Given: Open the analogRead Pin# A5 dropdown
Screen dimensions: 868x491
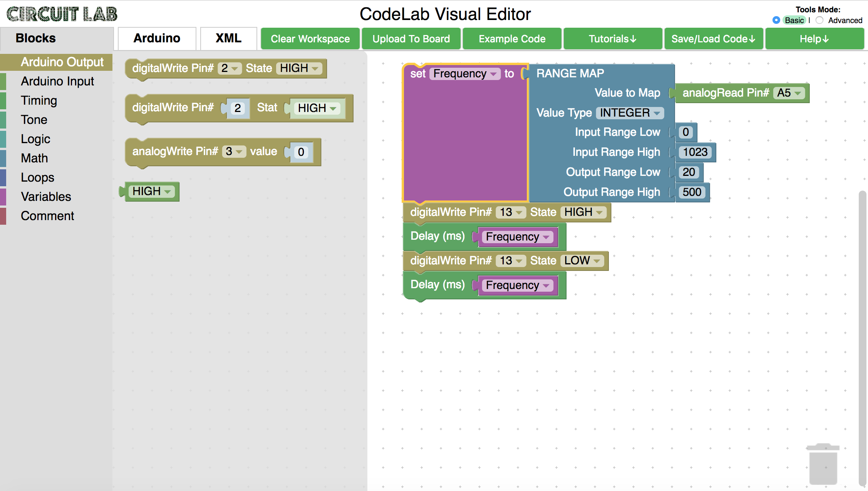Looking at the screenshot, I should point(789,93).
